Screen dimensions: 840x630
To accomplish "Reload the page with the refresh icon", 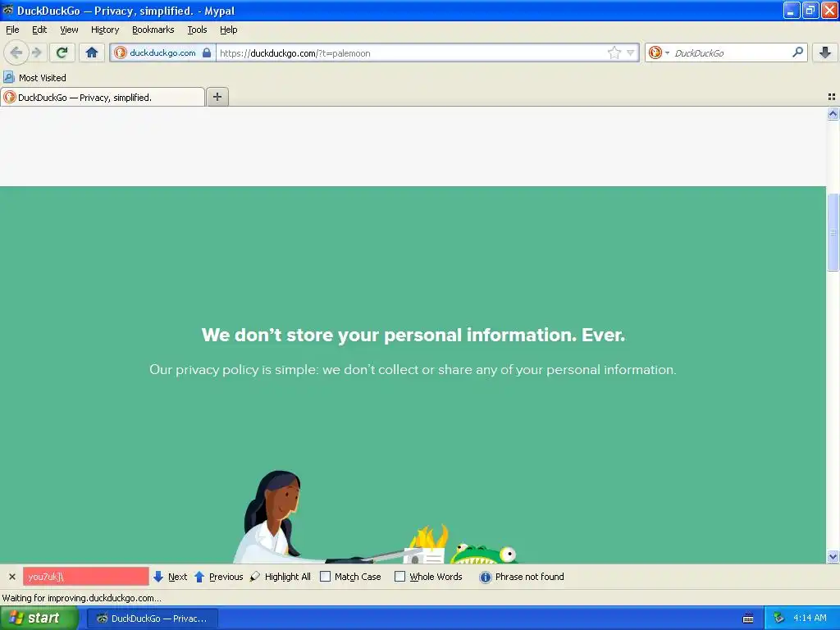I will click(x=62, y=52).
